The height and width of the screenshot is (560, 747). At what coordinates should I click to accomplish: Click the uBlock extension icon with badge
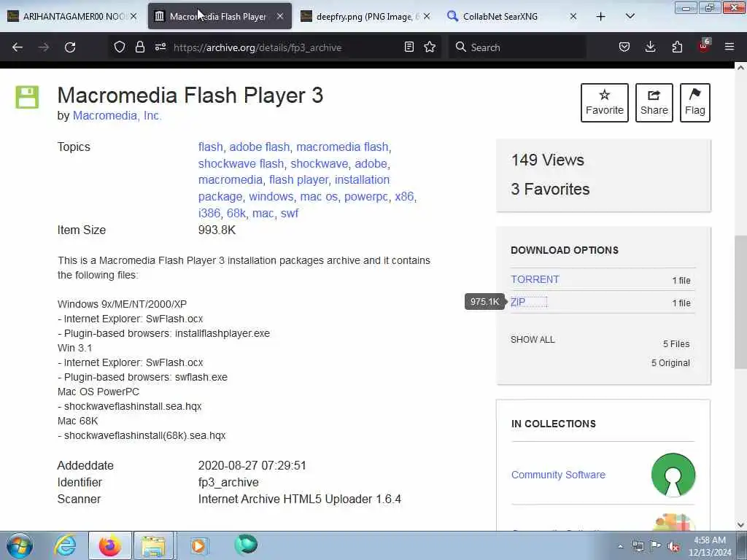click(704, 46)
